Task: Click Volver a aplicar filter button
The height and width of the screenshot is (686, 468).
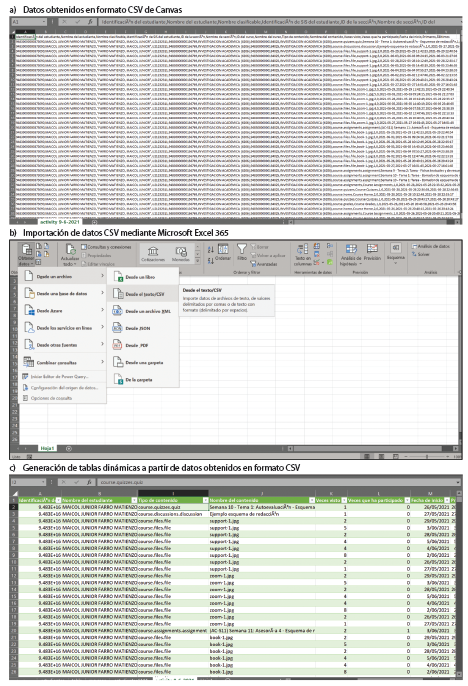Action: pyautogui.click(x=268, y=256)
